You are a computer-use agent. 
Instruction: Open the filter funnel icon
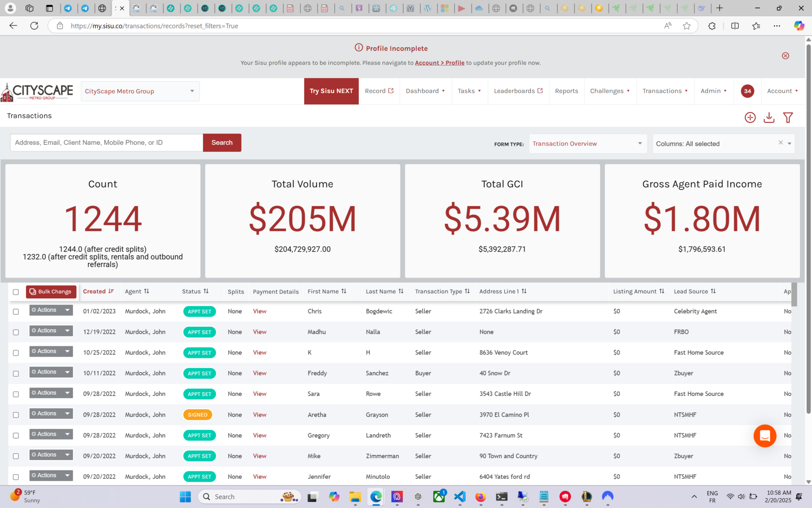788,118
